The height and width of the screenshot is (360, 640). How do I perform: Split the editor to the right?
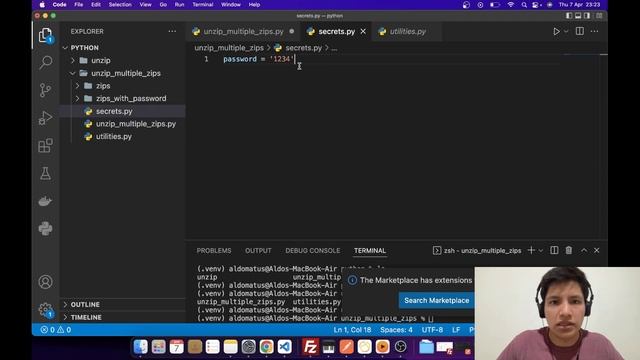[x=580, y=31]
